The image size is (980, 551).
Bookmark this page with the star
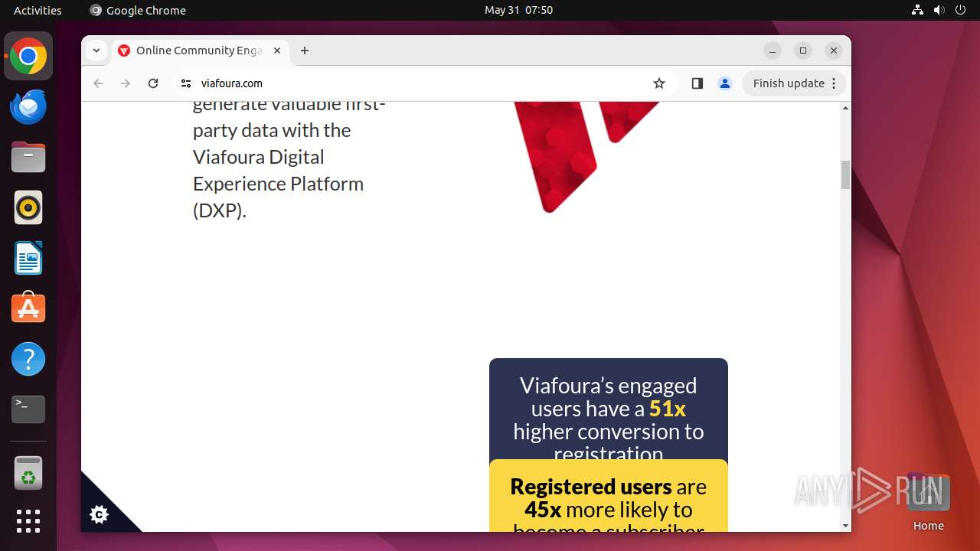point(659,83)
